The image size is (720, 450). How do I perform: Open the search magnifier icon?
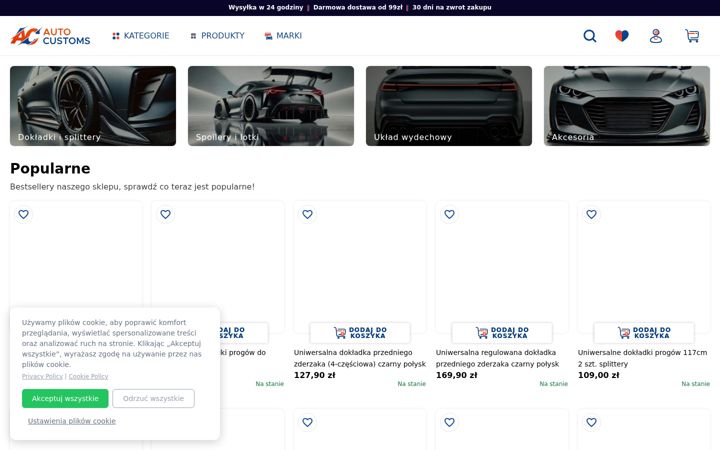click(590, 36)
